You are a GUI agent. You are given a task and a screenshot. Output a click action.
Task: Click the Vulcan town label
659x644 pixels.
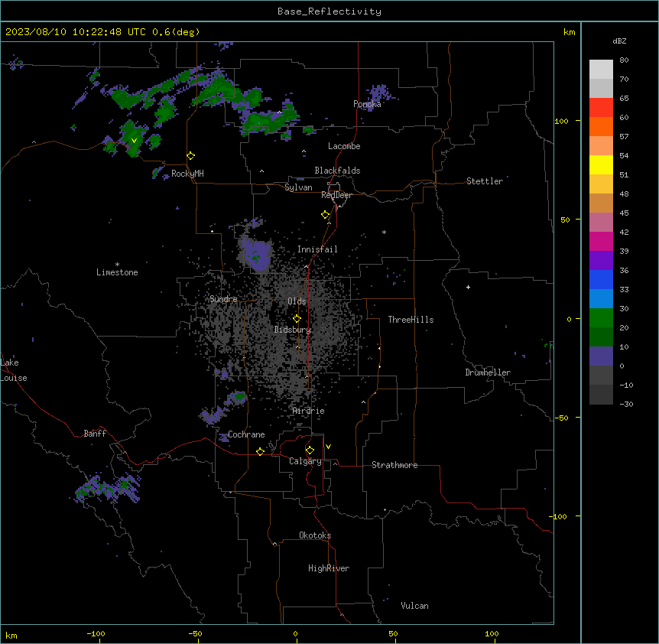[x=414, y=606]
